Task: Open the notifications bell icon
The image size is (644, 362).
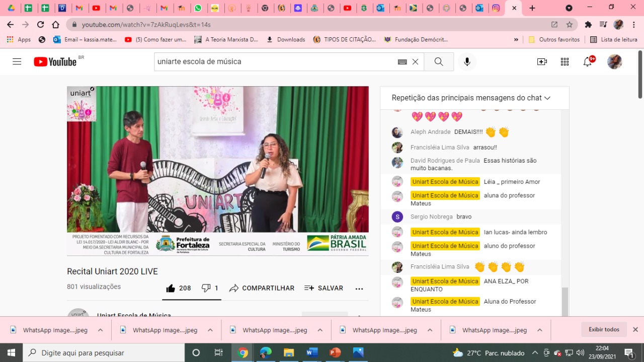Action: pos(587,62)
